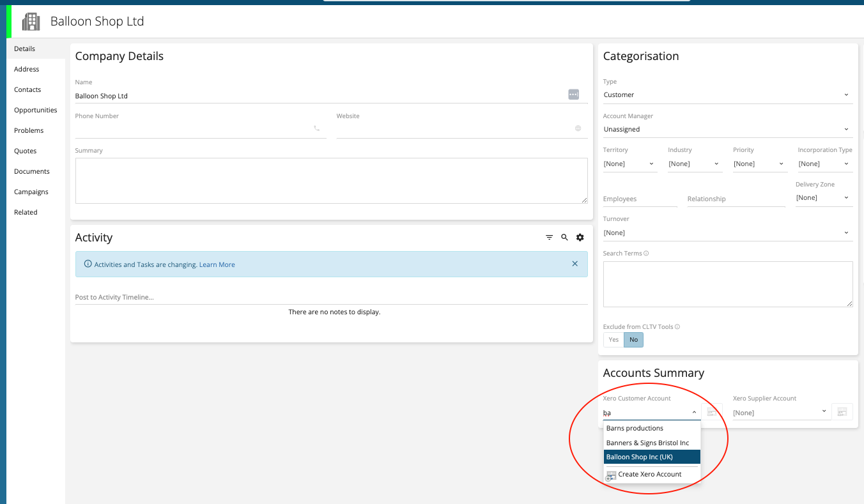Keep Exclude from CLTV Tools set to No
The width and height of the screenshot is (864, 504).
[x=633, y=339]
